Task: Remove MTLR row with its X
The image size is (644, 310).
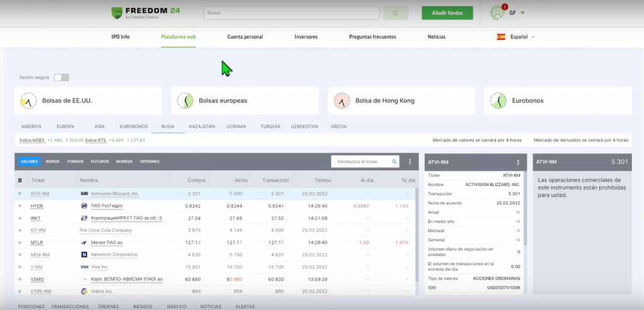Action: pos(19,243)
